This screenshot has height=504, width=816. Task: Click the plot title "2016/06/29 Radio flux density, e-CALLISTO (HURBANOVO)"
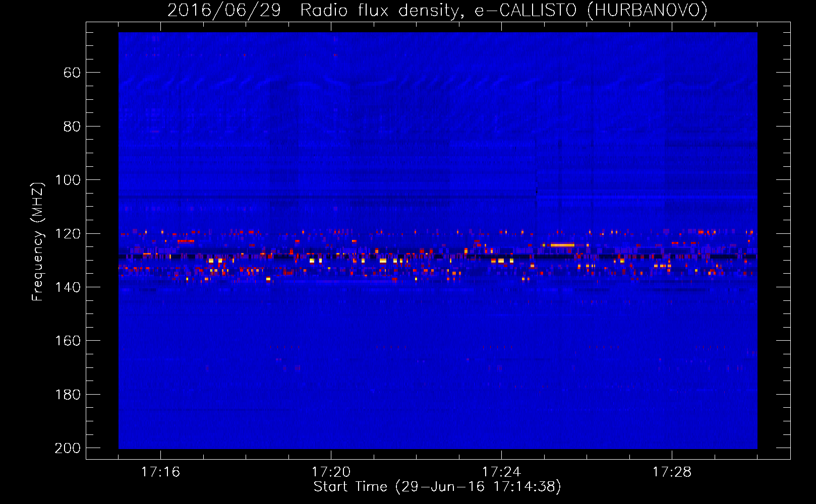click(437, 10)
